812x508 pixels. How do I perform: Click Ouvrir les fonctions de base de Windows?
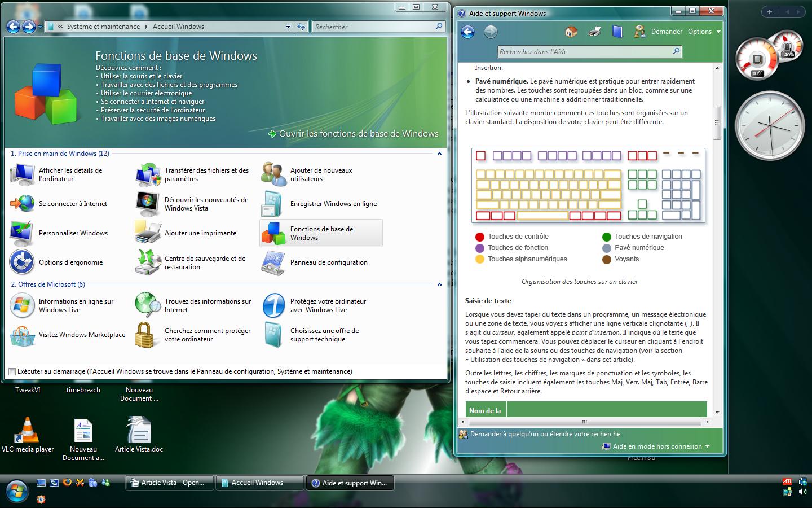(354, 134)
